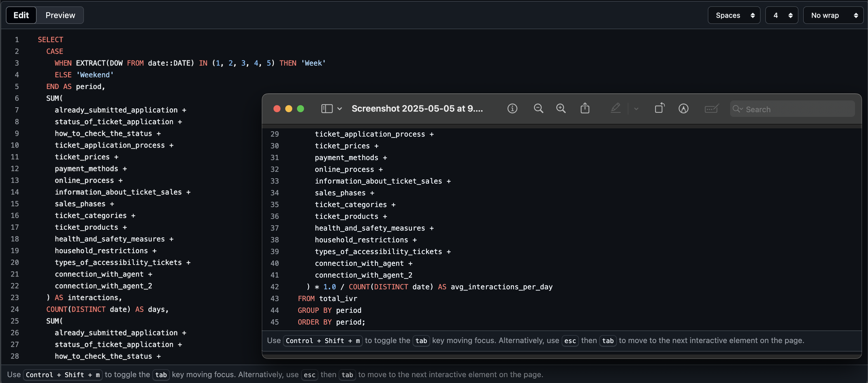Expand the sidebar view chevron menu
868x383 pixels.
pyautogui.click(x=340, y=109)
